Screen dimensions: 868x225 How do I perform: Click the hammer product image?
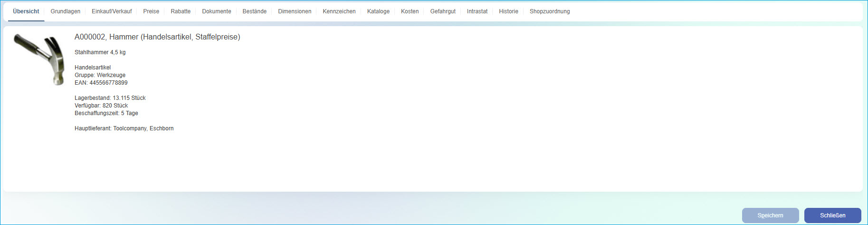click(x=39, y=59)
